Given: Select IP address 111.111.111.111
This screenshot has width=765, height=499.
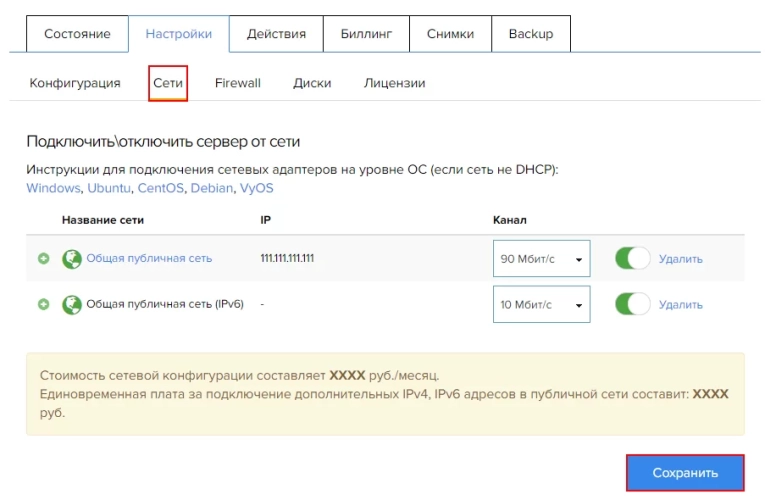Looking at the screenshot, I should (x=287, y=258).
